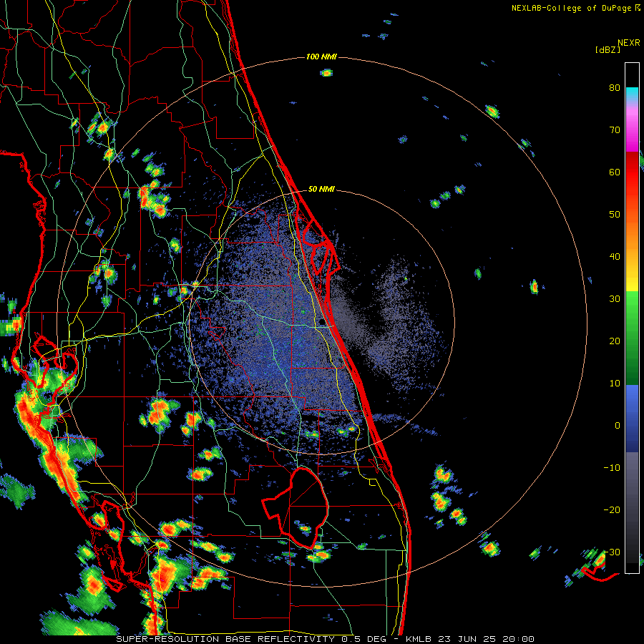Click the 0 value on dBZ scale
The width and height of the screenshot is (644, 644).
pyautogui.click(x=618, y=426)
